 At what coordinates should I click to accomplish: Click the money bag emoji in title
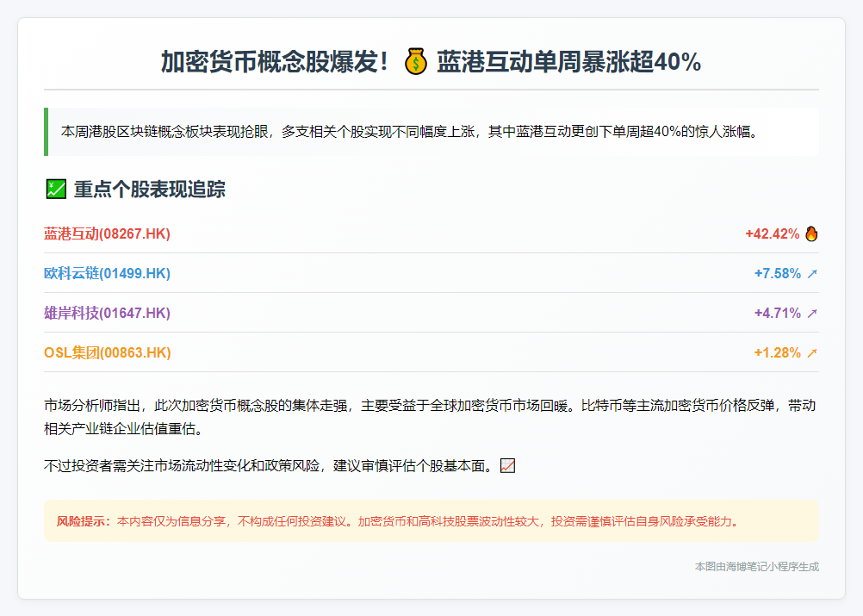[x=415, y=63]
